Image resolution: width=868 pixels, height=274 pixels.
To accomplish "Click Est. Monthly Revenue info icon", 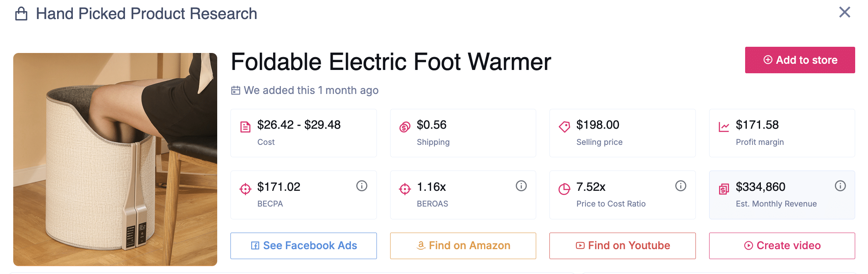I will (840, 186).
